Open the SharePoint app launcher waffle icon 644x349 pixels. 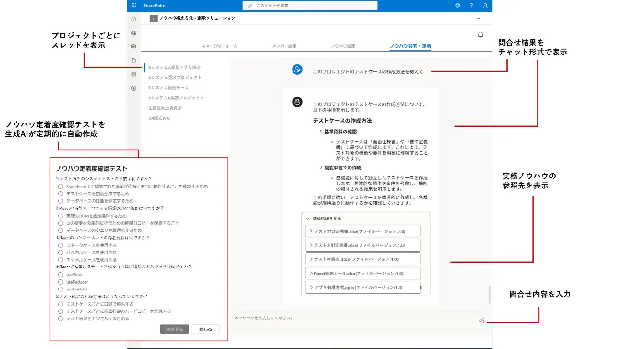[x=133, y=5]
